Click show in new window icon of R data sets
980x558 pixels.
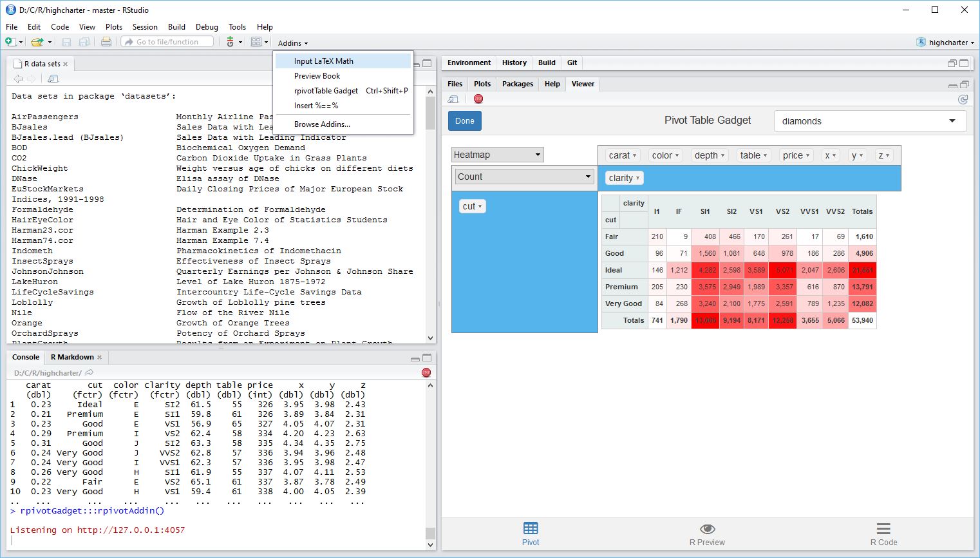click(53, 79)
